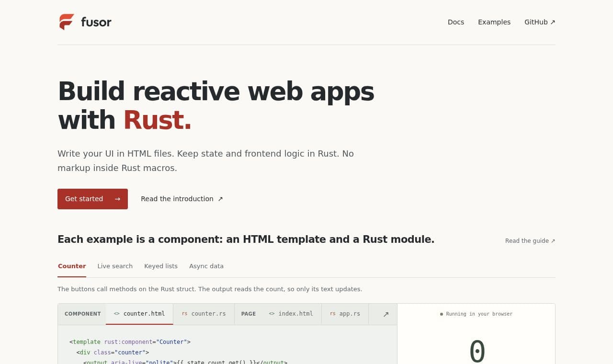Image resolution: width=613 pixels, height=364 pixels.
Task: Open the GitHub external link
Action: [x=540, y=22]
